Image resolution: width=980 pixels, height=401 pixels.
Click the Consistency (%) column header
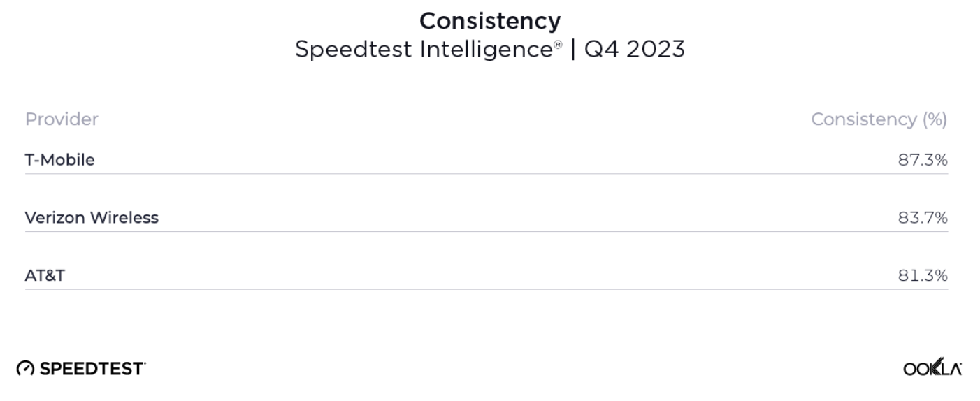[x=879, y=119]
